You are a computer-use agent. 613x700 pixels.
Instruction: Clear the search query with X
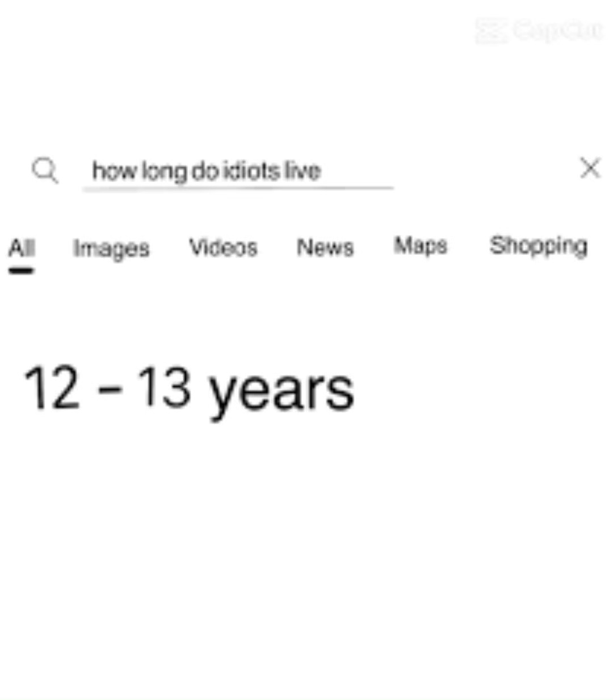[x=590, y=168]
